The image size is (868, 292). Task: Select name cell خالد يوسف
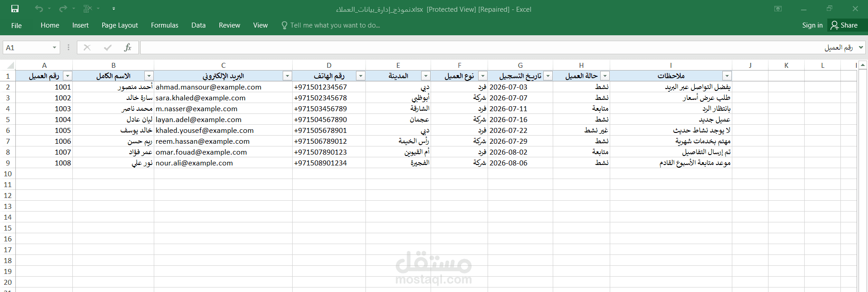coord(114,130)
